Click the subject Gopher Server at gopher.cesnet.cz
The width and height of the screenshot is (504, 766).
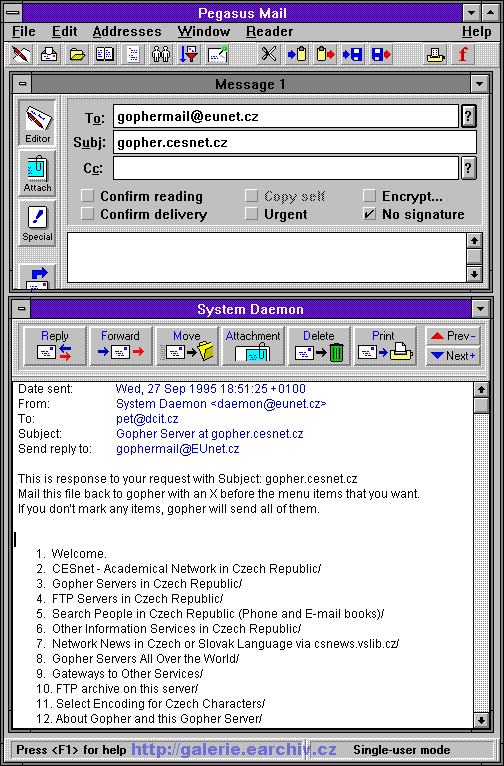[x=210, y=434]
